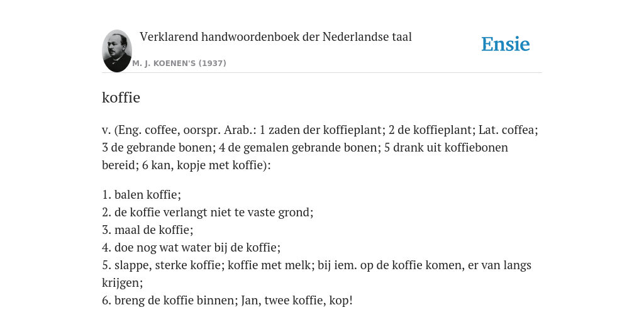Viewport: 644px width, 322px height.
Task: Open the Verklarend handwoordenboek der Nederlandse taal title
Action: tap(275, 37)
